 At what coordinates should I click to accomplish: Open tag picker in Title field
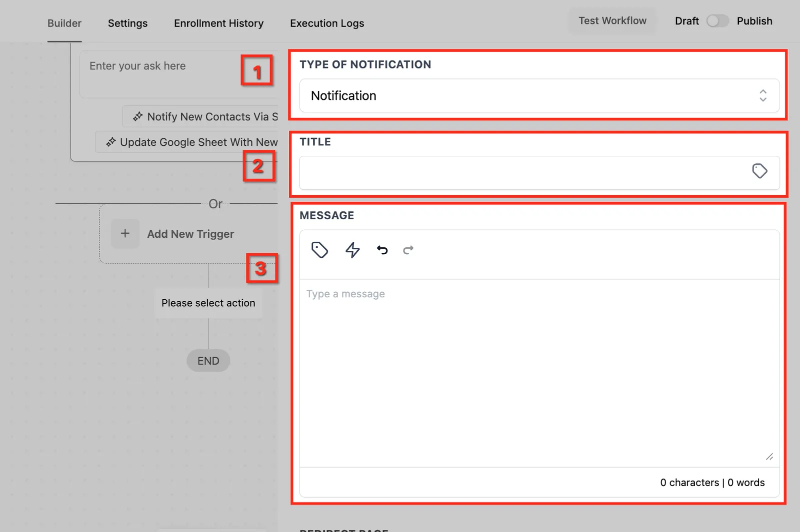[759, 171]
